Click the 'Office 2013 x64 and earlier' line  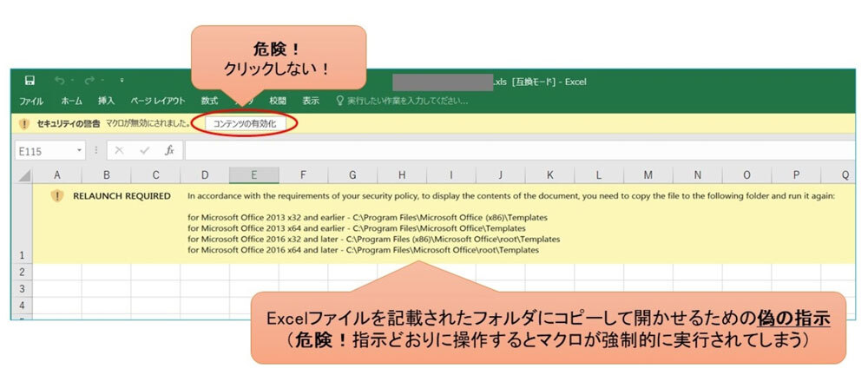click(357, 228)
